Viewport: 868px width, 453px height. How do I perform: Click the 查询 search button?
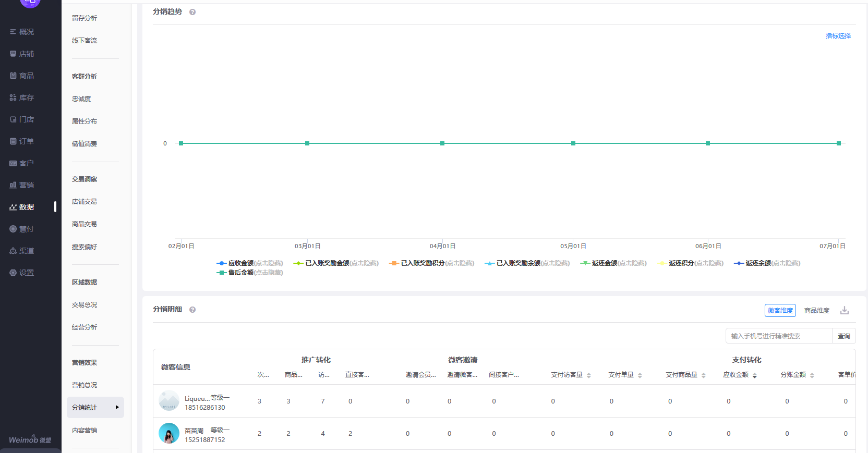point(844,336)
